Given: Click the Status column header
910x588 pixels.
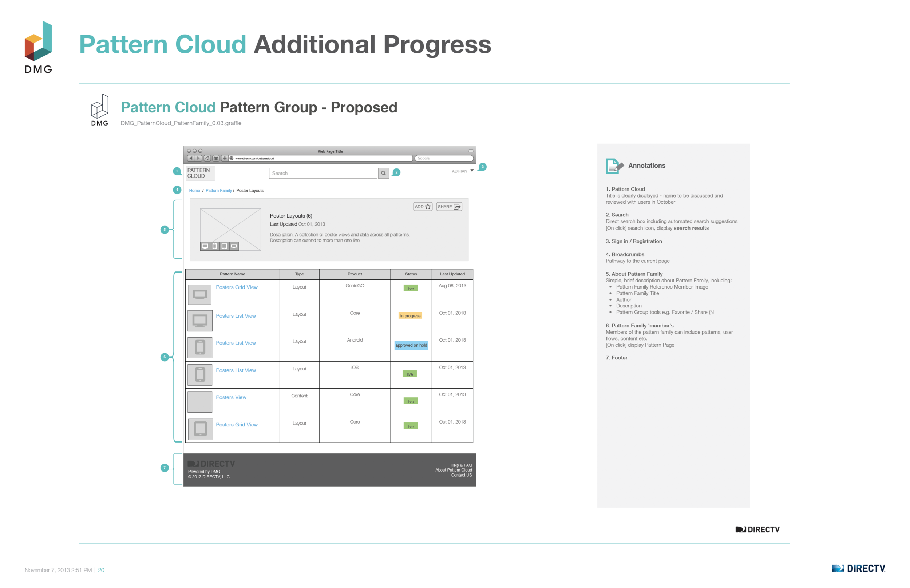Looking at the screenshot, I should [x=411, y=274].
